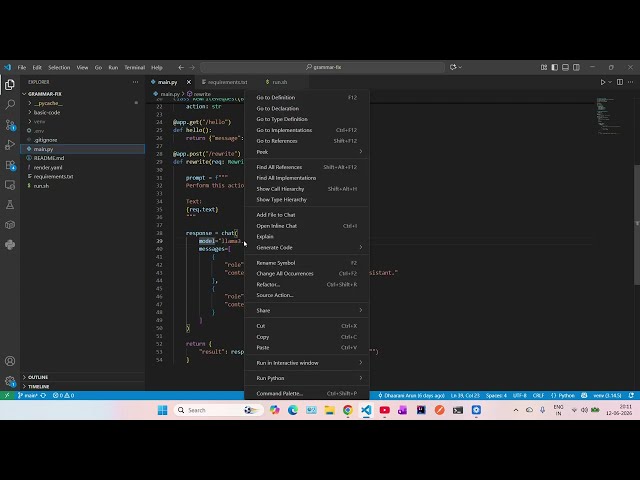
Task: Click the Spaces: 4 indentation indicator
Action: point(496,396)
